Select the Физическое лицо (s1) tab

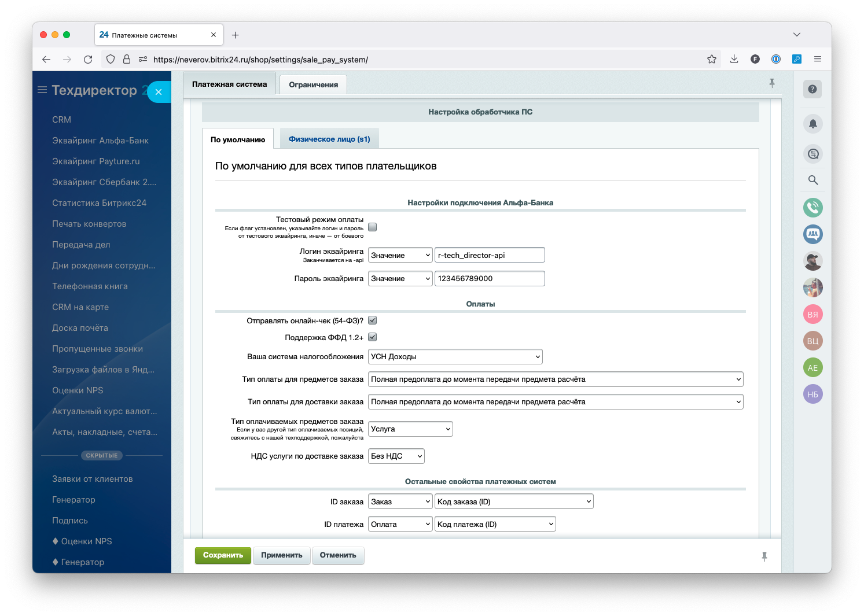tap(329, 139)
